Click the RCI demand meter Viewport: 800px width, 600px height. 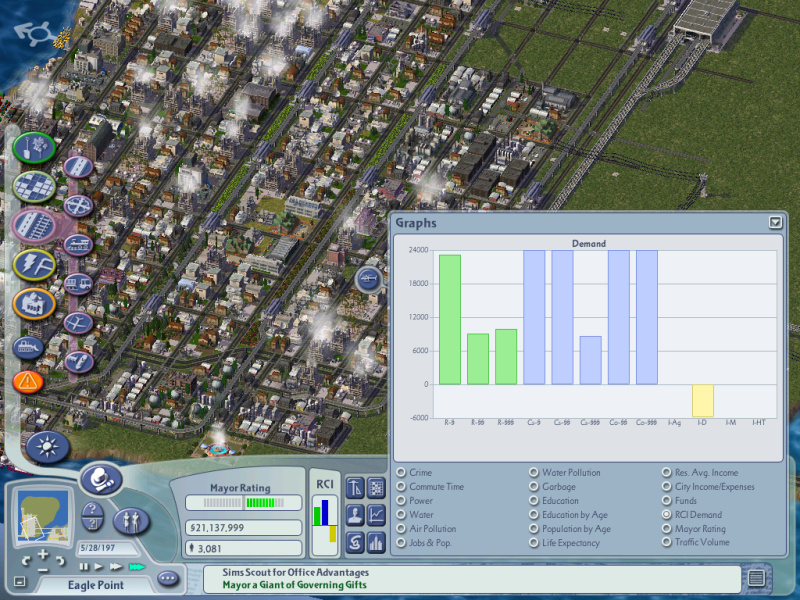point(325,525)
